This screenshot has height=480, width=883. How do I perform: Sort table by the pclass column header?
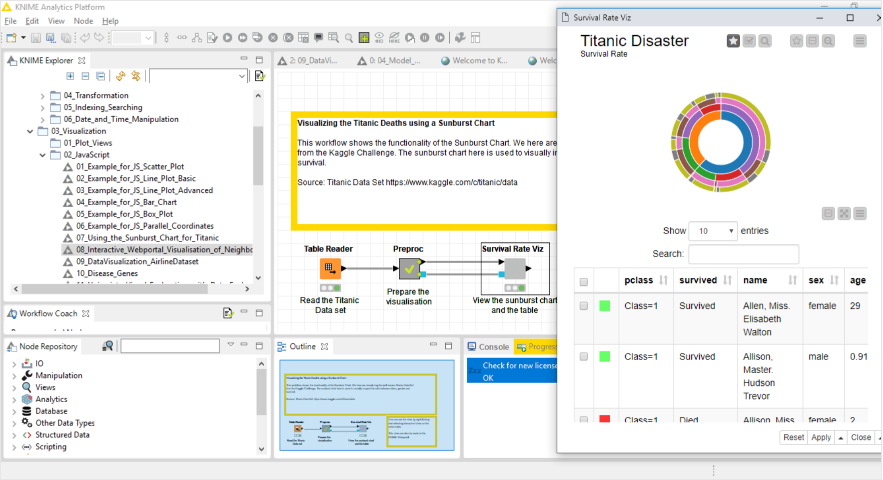(x=645, y=280)
